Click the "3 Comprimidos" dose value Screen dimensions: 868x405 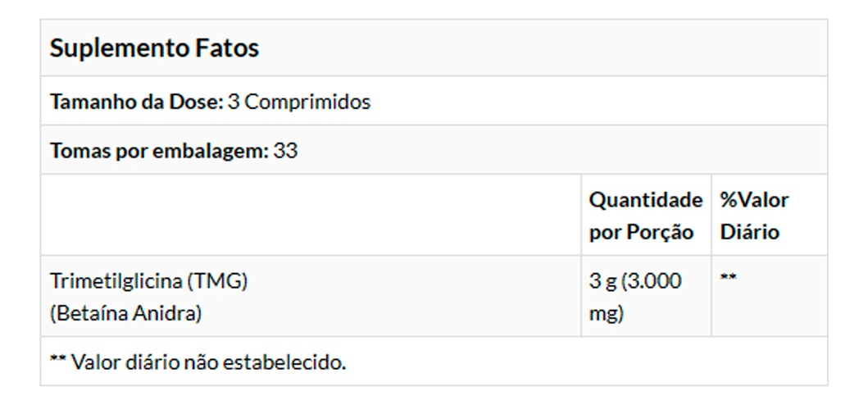click(x=299, y=102)
